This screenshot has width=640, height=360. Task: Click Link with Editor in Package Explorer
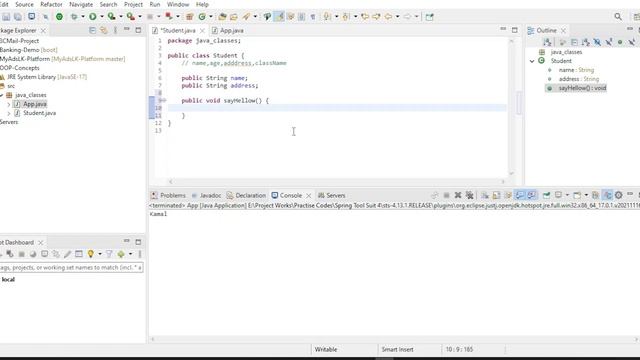coord(104,30)
